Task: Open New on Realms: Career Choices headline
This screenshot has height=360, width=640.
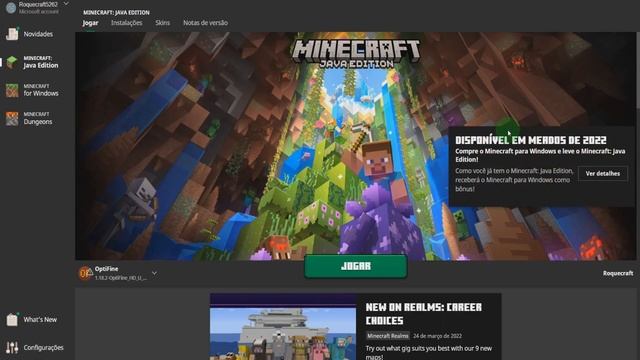Action: click(x=423, y=313)
